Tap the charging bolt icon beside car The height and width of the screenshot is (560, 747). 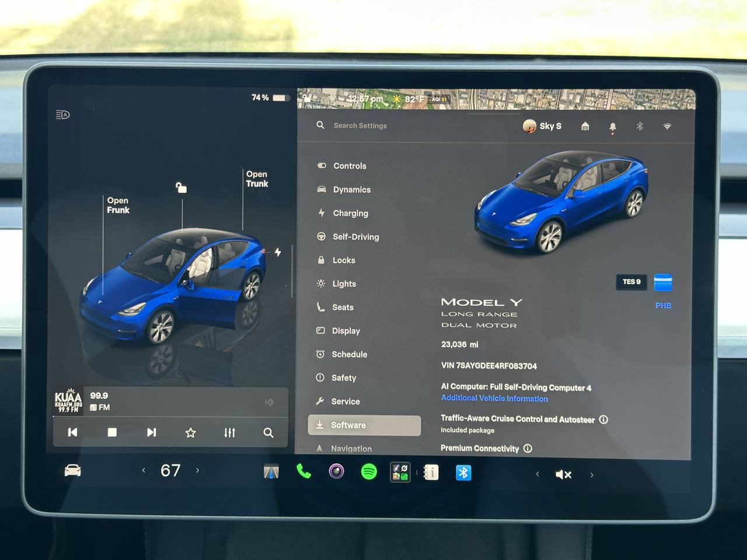[278, 252]
